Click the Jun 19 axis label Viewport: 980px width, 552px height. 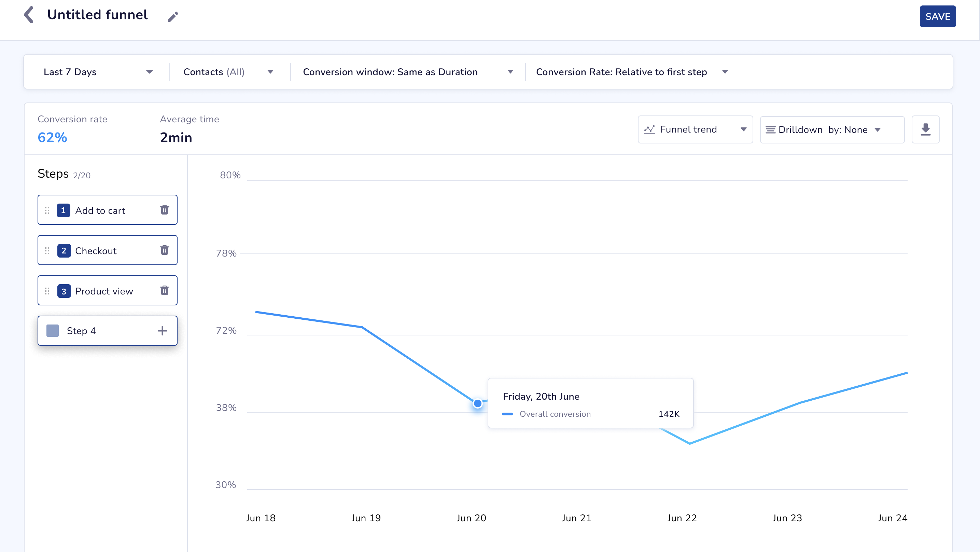pyautogui.click(x=366, y=518)
